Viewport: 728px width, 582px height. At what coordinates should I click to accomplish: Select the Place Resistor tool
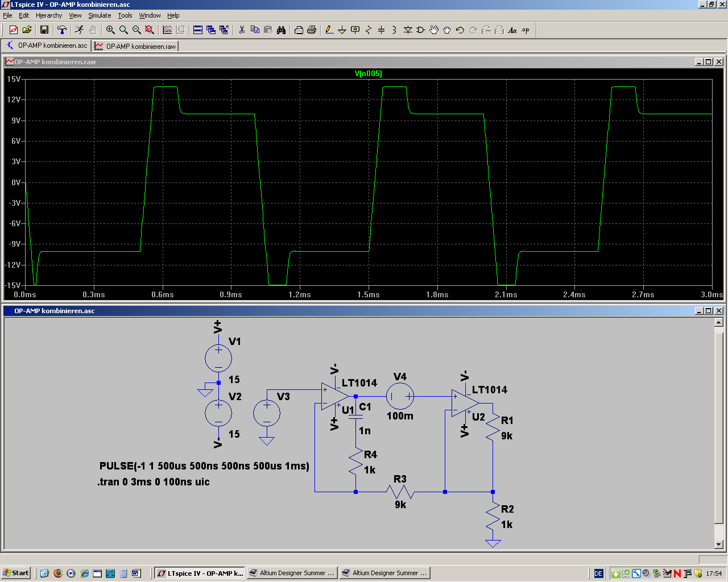click(x=369, y=30)
